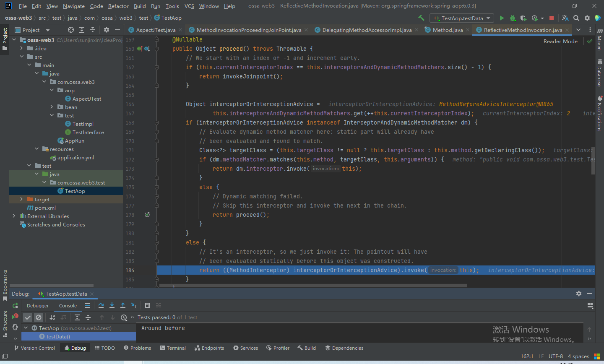Open the Problems tool window button
Screen dimensions: 604x364
click(137, 348)
